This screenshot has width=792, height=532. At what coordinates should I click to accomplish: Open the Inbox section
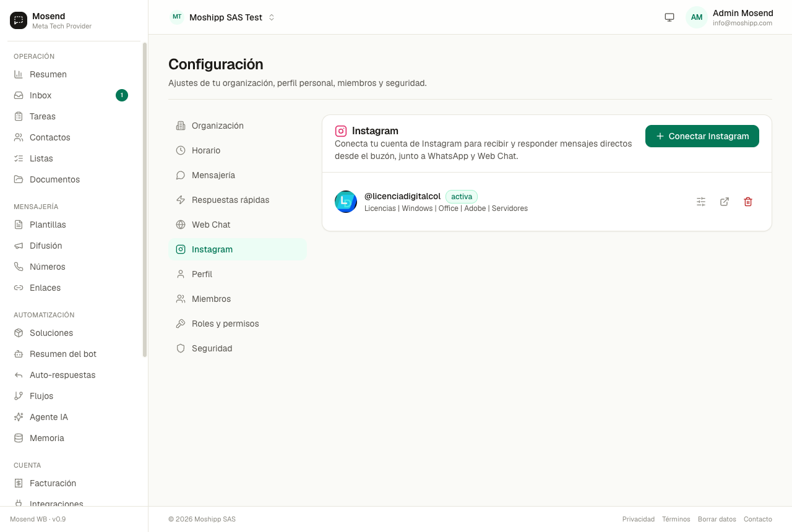pos(71,95)
